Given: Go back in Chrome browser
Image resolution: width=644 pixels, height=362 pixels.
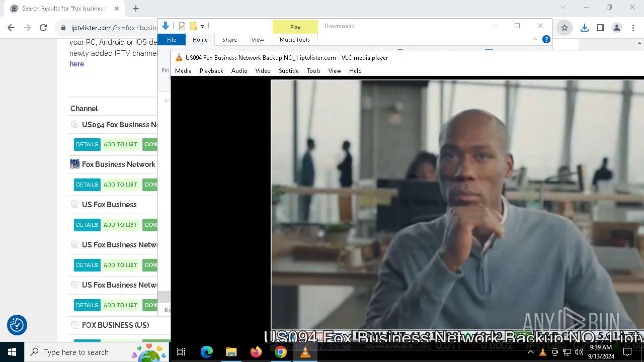Looking at the screenshot, I should coord(11,28).
